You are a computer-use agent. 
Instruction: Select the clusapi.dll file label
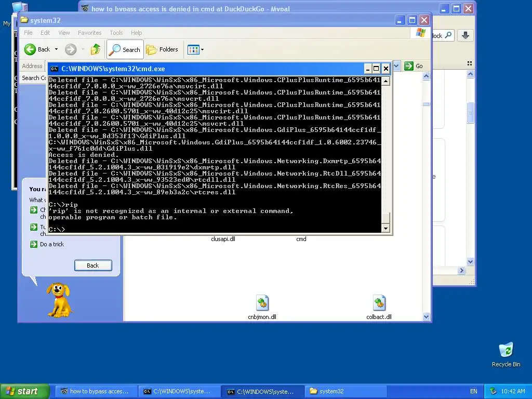pos(223,239)
